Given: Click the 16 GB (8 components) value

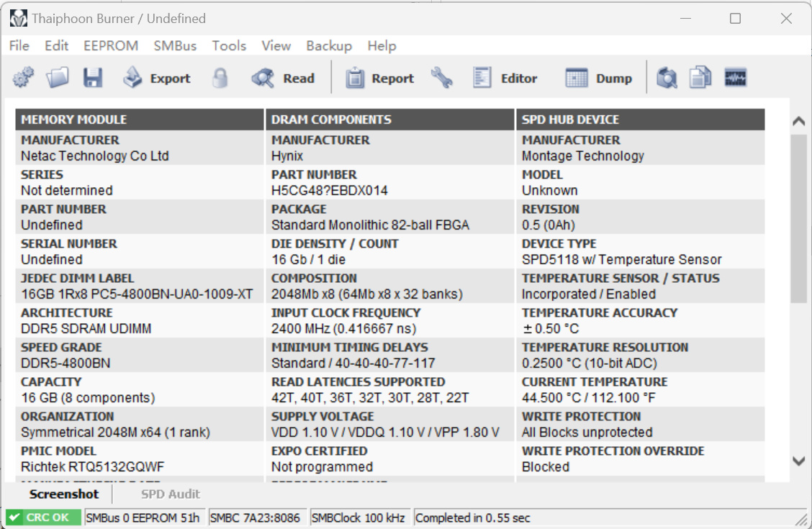Looking at the screenshot, I should tap(88, 397).
